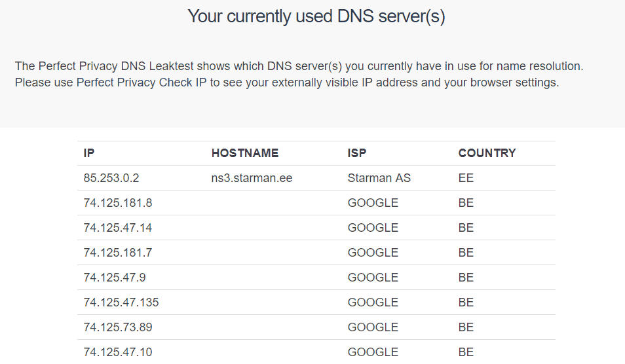Screen dimensions: 625x364
Task: Click IP address 74.125.47.9
Action: pyautogui.click(x=115, y=277)
